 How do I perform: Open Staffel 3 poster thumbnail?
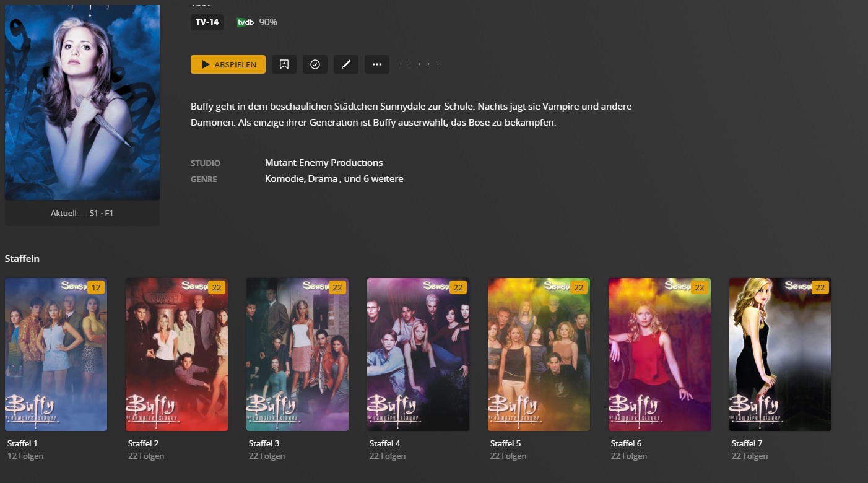(297, 354)
